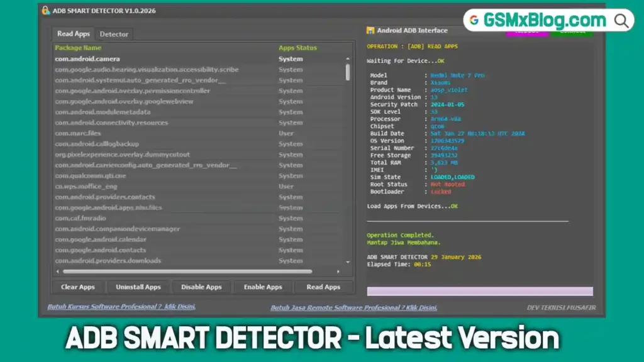Image resolution: width=644 pixels, height=362 pixels.
Task: Click the magnifier search icon beside GSMxBlog.com
Action: [619, 19]
